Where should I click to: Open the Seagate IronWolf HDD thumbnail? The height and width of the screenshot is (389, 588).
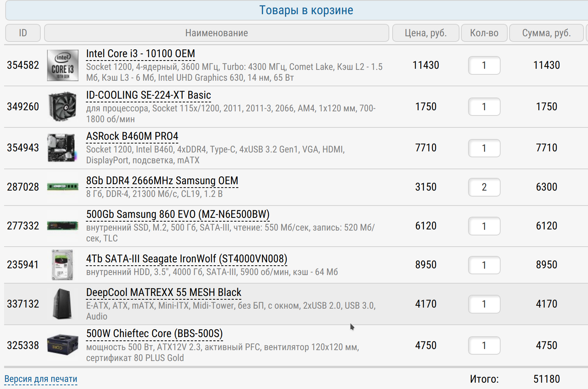coord(62,265)
